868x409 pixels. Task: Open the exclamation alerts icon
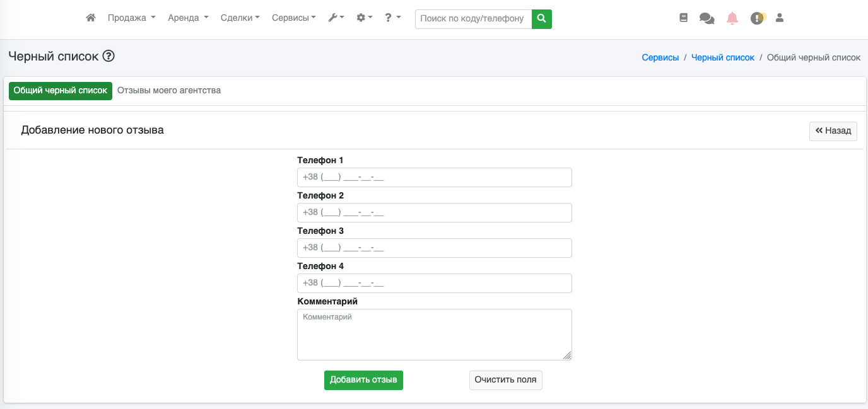758,18
